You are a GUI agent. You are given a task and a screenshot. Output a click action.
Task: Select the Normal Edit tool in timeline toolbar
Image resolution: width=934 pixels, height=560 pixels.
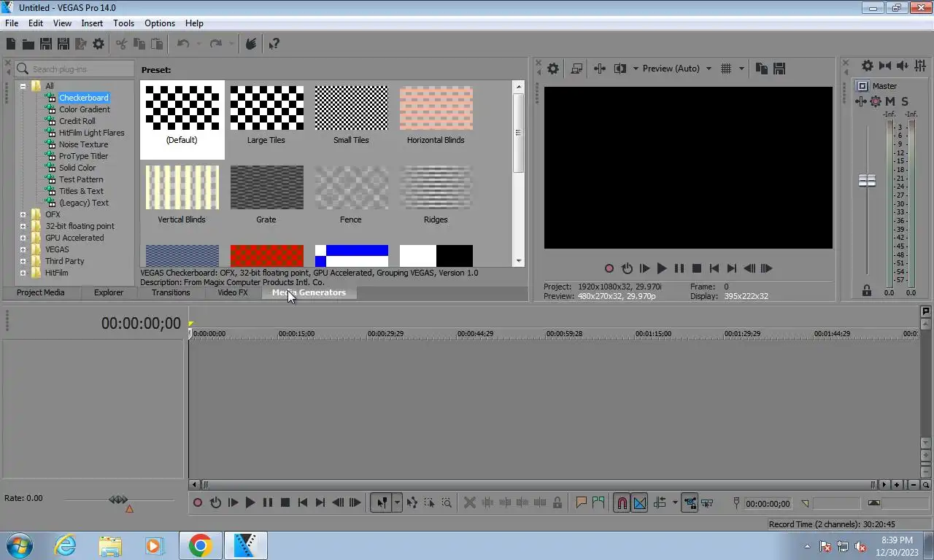382,503
